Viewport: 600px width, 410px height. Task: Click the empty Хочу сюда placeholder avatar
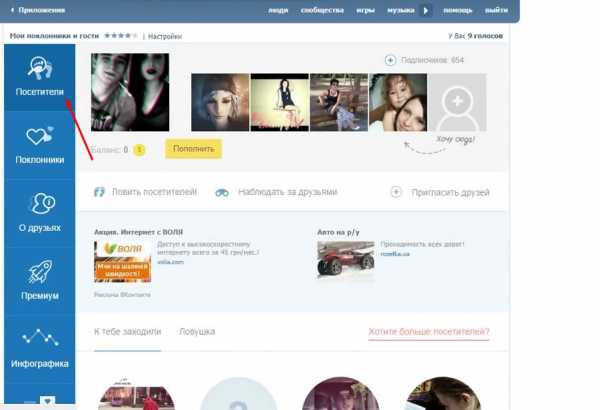pos(457,102)
